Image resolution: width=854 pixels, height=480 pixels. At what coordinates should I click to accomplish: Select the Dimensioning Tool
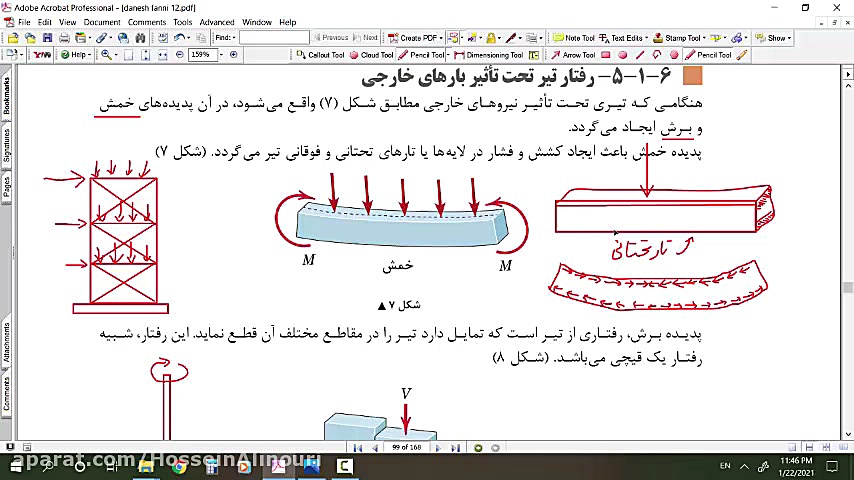point(489,55)
